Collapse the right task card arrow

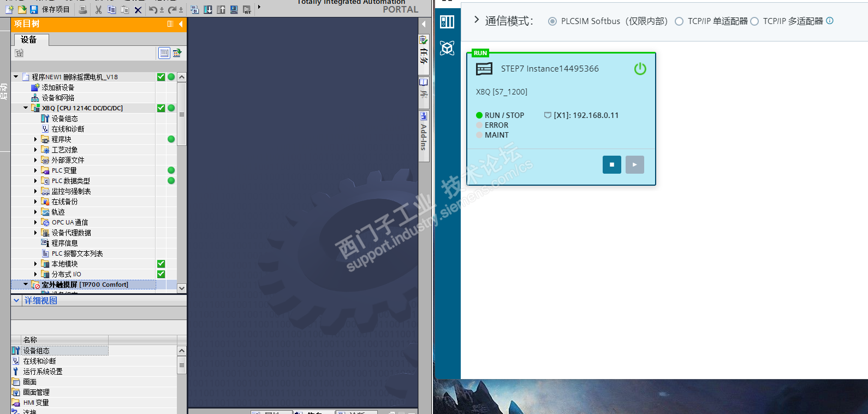pos(424,24)
